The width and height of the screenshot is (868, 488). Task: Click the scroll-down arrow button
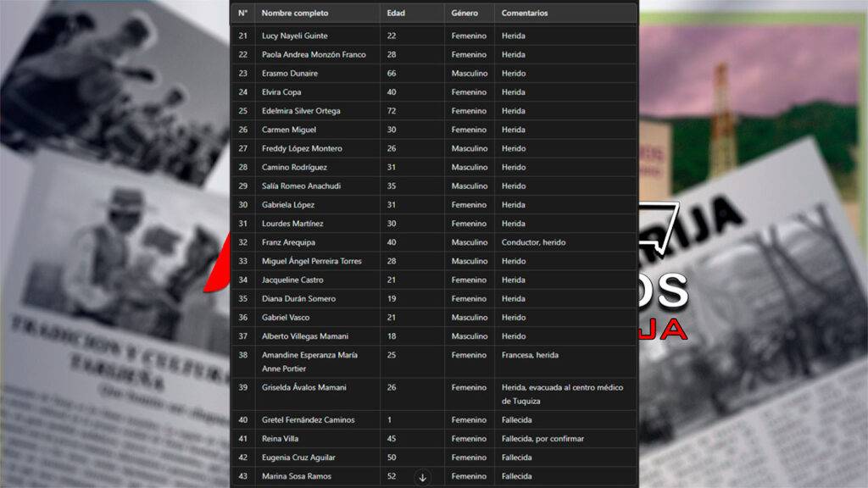point(422,478)
